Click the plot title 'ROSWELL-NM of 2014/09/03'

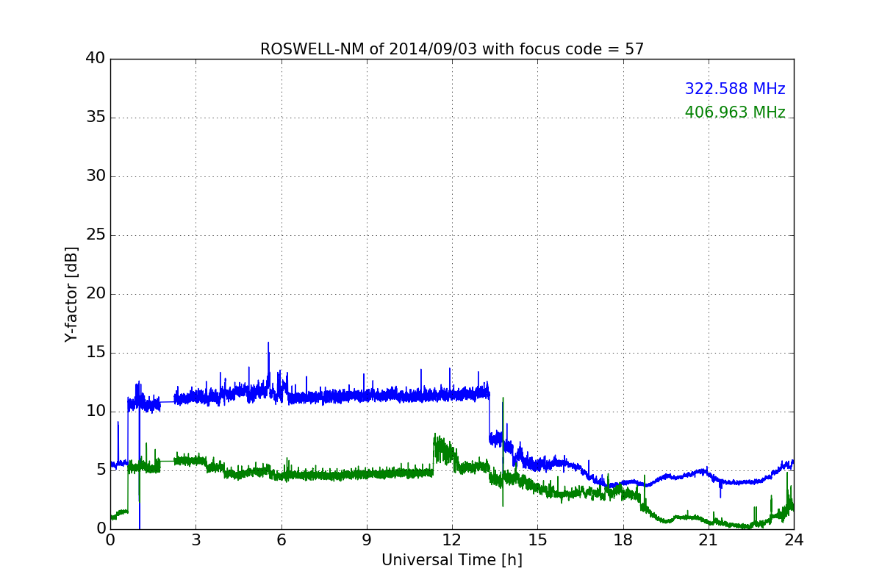pyautogui.click(x=452, y=49)
